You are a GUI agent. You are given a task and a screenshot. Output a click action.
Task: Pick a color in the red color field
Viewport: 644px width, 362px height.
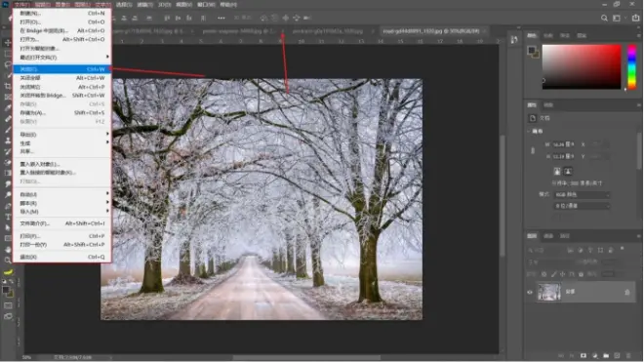582,67
